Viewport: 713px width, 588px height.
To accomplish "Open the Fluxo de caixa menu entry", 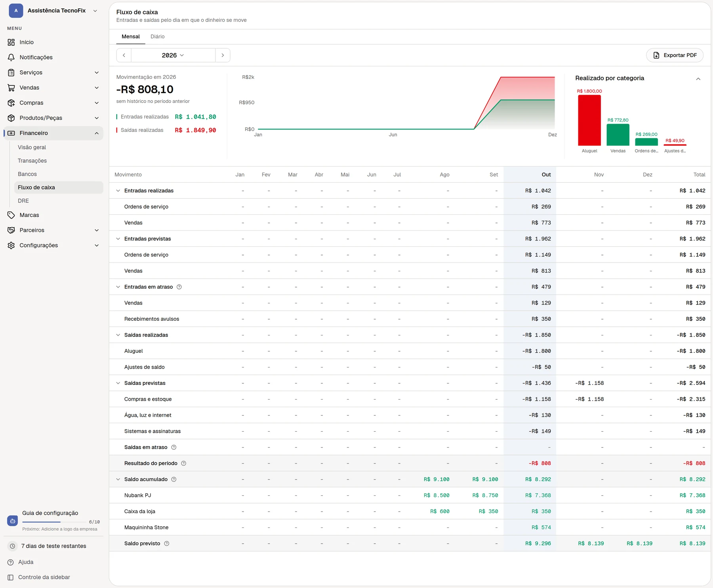I will pyautogui.click(x=59, y=187).
